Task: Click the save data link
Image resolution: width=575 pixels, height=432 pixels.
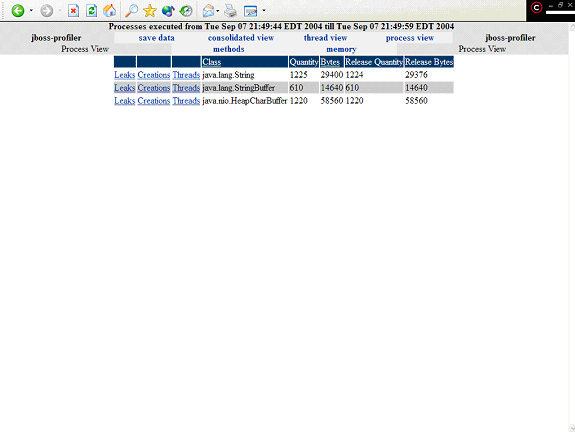Action: point(157,38)
